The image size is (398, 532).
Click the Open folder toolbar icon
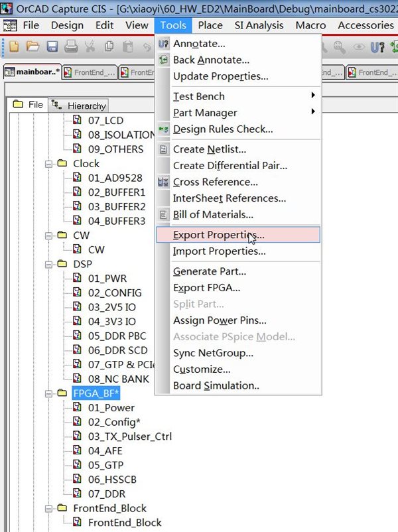(x=33, y=46)
